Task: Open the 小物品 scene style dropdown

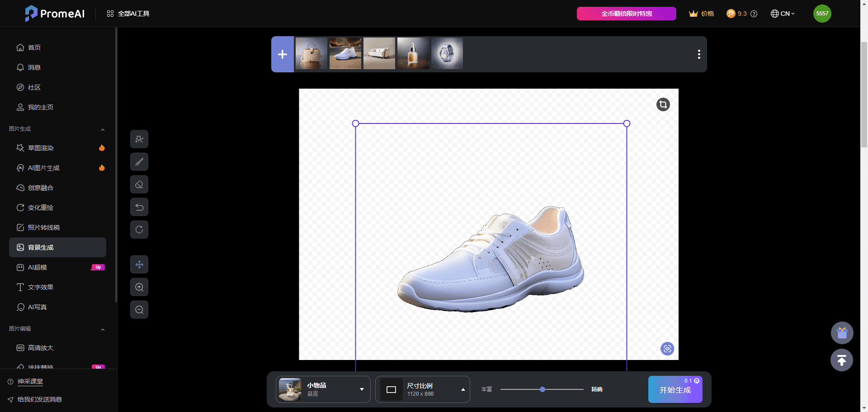Action: click(323, 389)
